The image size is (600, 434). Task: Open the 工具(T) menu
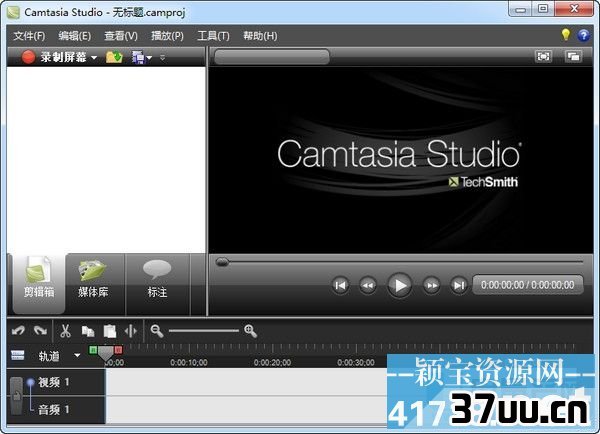pyautogui.click(x=214, y=36)
